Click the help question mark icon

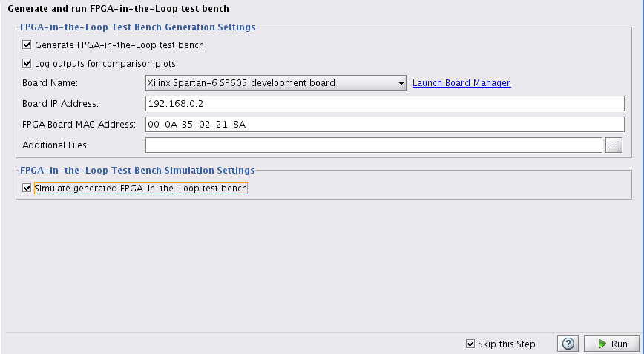[568, 344]
